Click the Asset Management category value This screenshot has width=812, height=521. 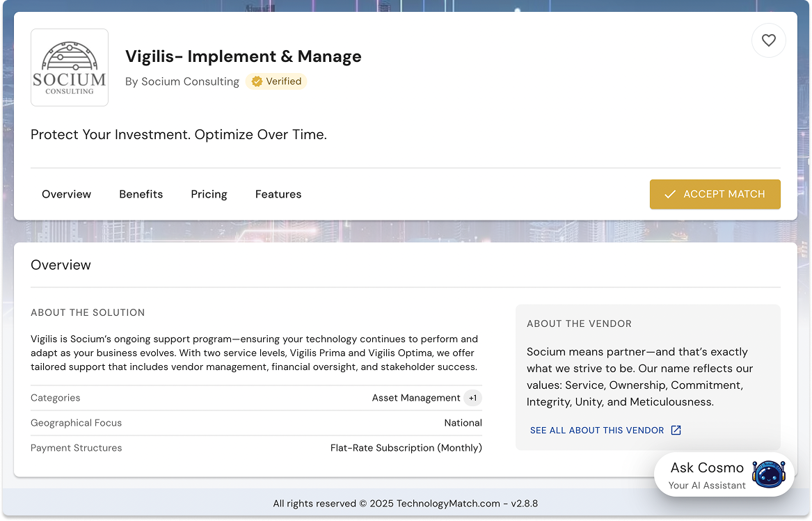[x=416, y=398]
